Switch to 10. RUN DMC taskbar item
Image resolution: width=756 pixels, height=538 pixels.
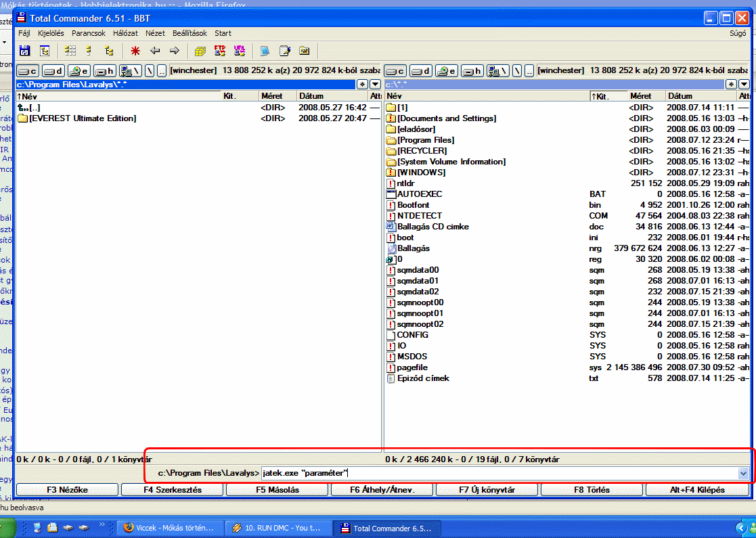[279, 528]
